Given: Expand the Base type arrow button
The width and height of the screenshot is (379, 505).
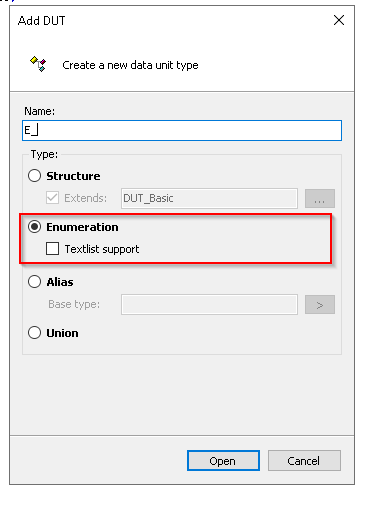Looking at the screenshot, I should [320, 305].
